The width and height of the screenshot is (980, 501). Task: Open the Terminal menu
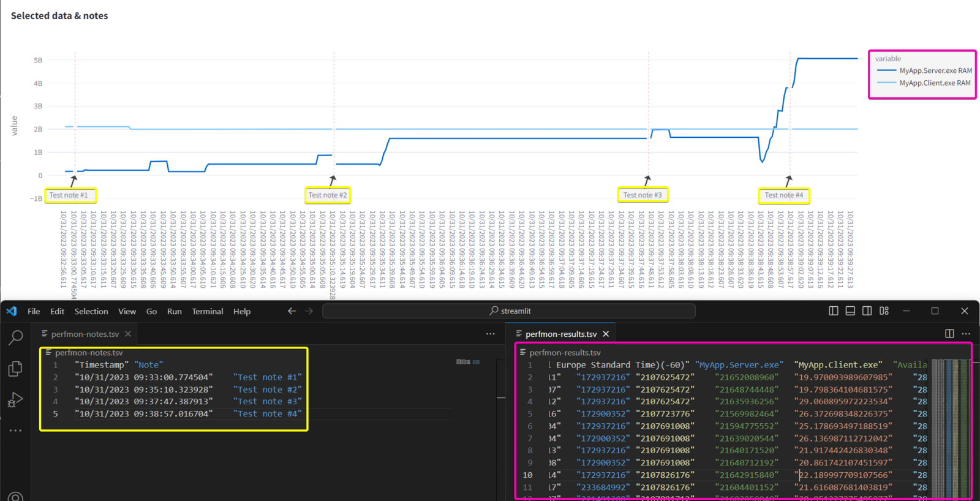[x=207, y=311]
